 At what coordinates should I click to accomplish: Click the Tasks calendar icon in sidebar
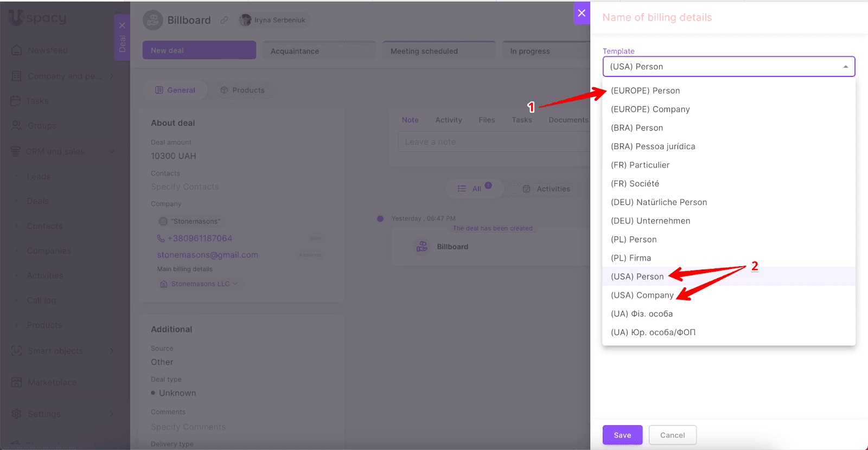[x=16, y=101]
